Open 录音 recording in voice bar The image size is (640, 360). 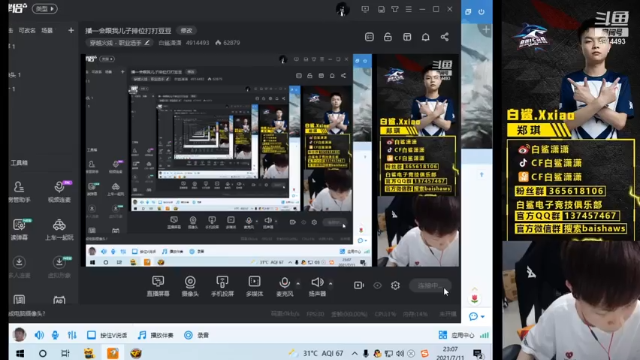point(196,335)
